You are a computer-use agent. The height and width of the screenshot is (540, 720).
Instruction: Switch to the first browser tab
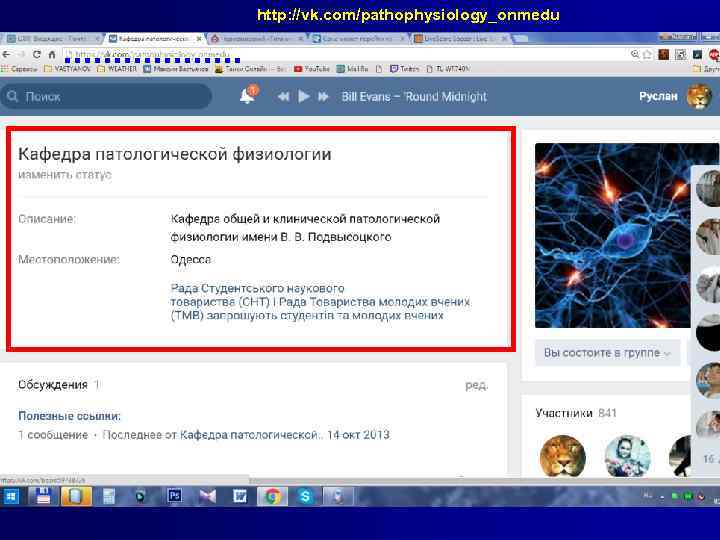(x=53, y=39)
